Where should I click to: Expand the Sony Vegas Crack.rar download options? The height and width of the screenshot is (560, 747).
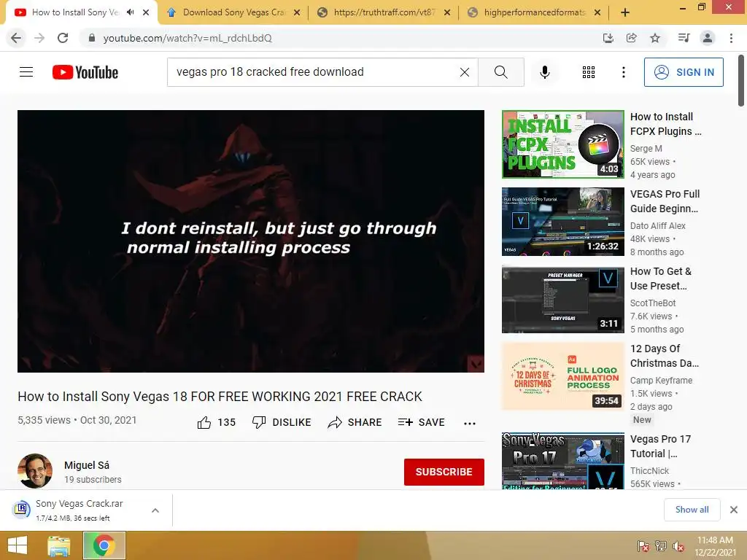point(155,510)
